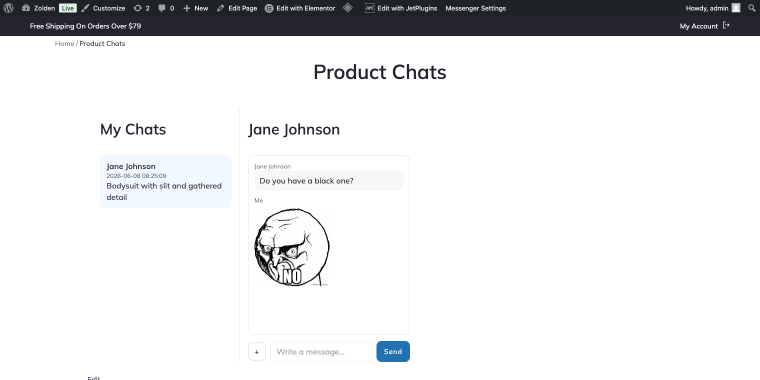Click the Live status badge
Screen dimensions: 760x380
pyautogui.click(x=68, y=8)
